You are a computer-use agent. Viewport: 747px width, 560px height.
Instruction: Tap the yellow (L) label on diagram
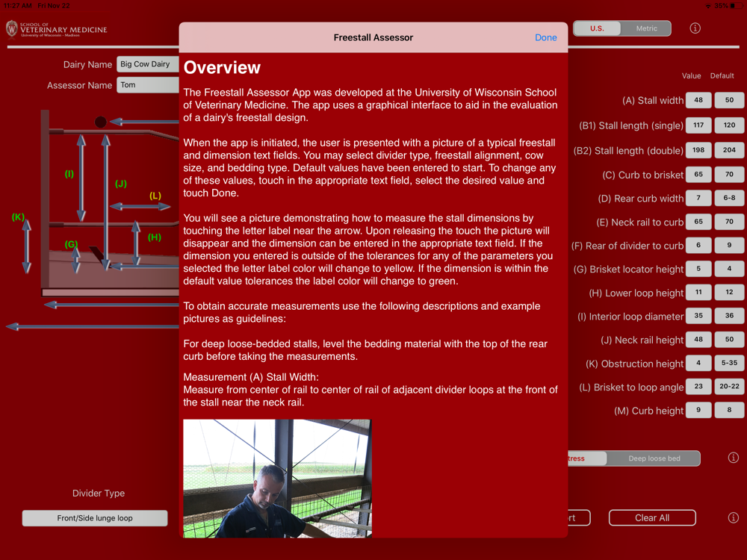pos(155,196)
